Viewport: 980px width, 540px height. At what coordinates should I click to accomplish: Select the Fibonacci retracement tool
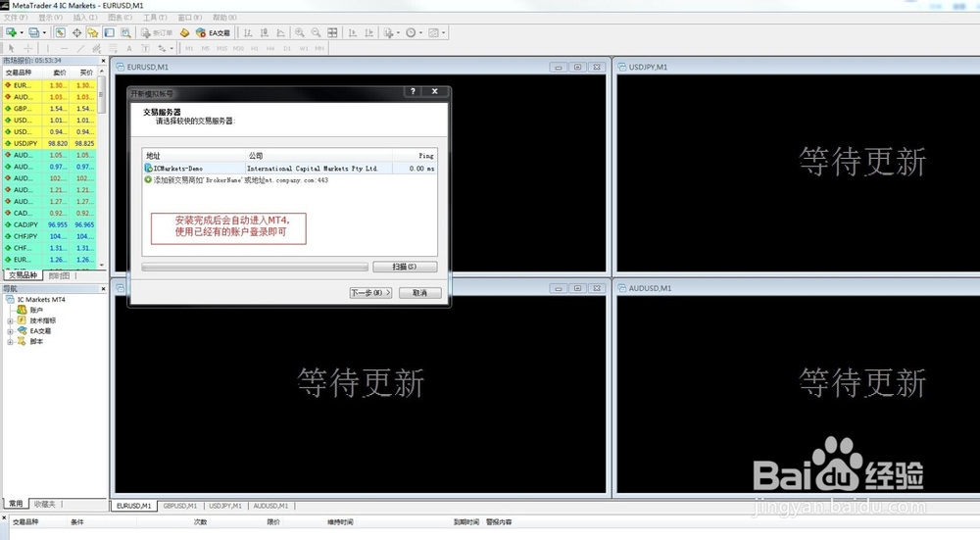coord(113,48)
